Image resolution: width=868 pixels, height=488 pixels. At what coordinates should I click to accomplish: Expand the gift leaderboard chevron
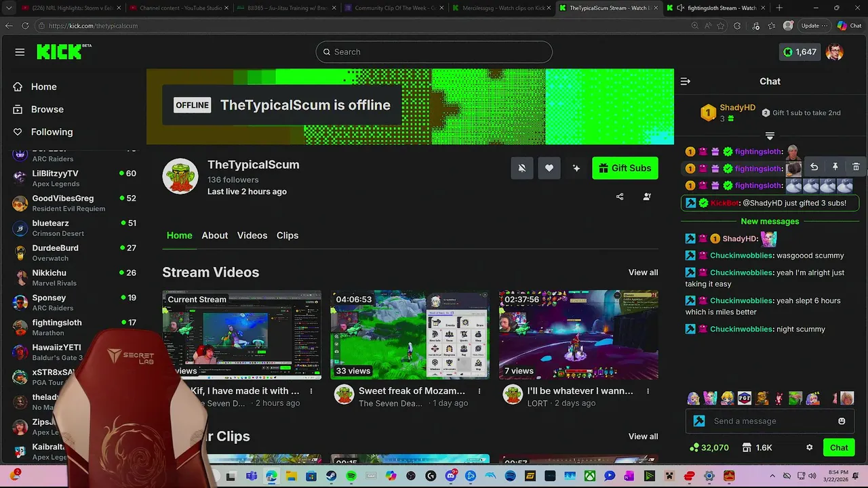click(770, 136)
